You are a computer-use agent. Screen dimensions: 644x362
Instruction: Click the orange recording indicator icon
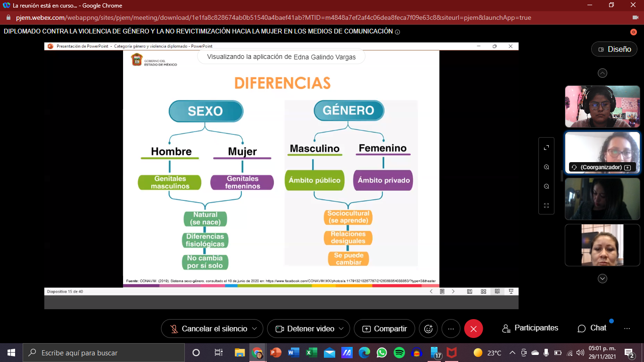[x=634, y=32]
